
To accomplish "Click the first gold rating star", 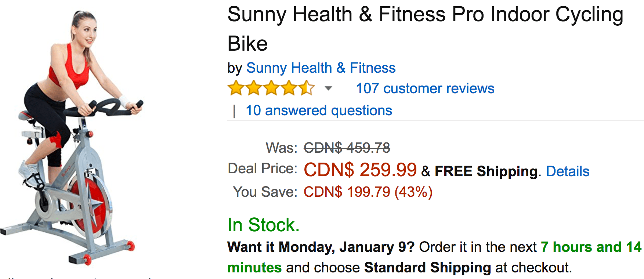I will [236, 88].
